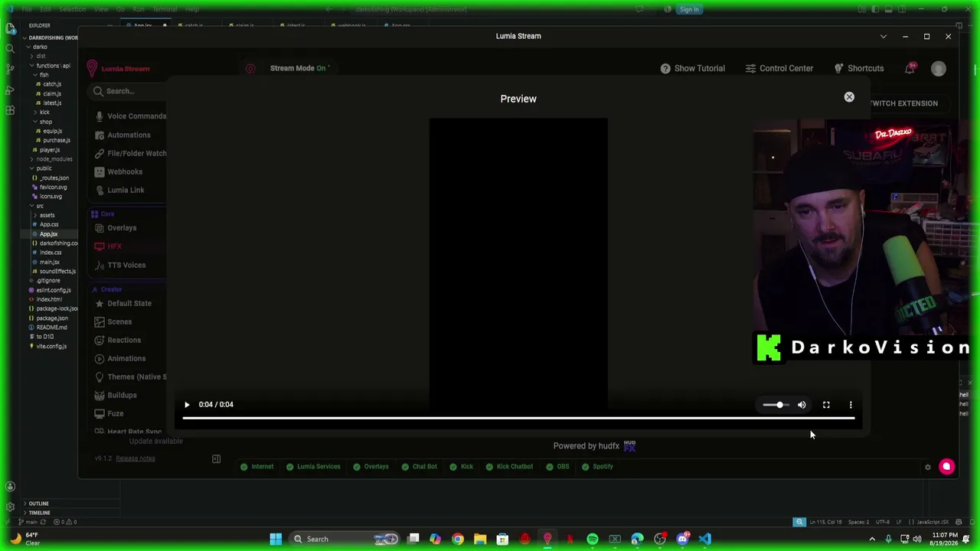The width and height of the screenshot is (980, 551).
Task: Expand the kick folder in Explorer
Action: (x=43, y=112)
